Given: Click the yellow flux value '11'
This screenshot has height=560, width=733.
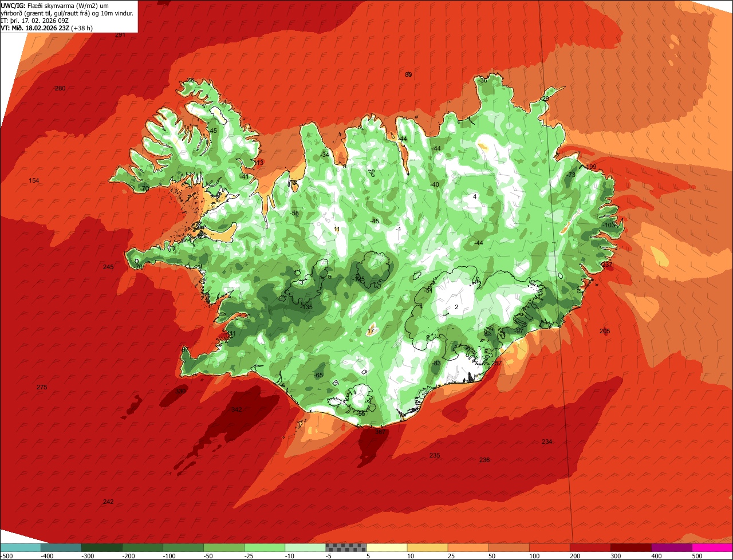Looking at the screenshot, I should pyautogui.click(x=337, y=230).
